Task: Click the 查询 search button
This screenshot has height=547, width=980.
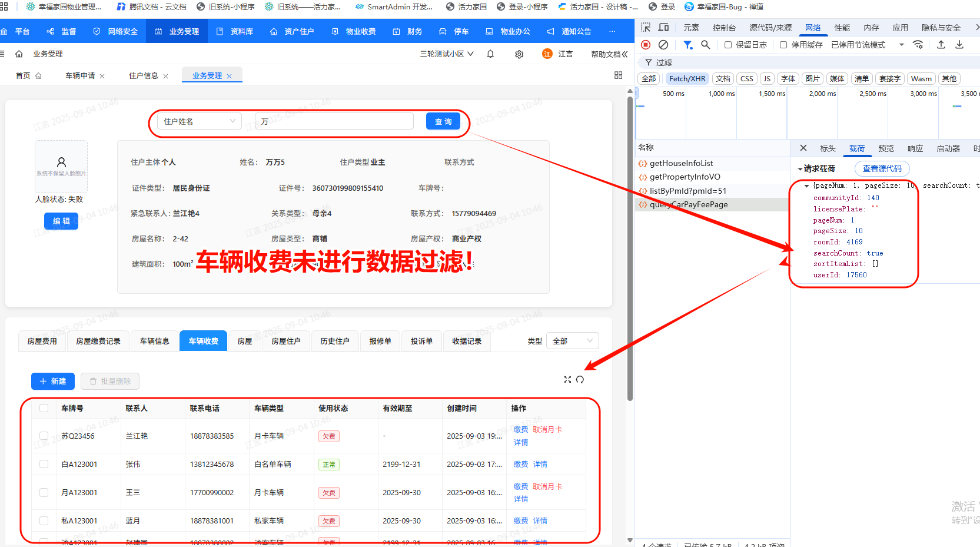Action: [443, 121]
